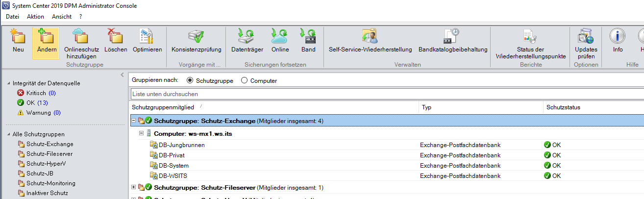Click Onlineschutz hinzufügen icon

81,36
